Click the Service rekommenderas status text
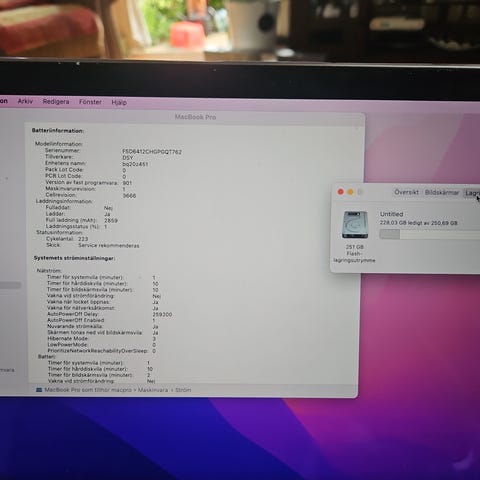This screenshot has width=480, height=480. (x=109, y=245)
